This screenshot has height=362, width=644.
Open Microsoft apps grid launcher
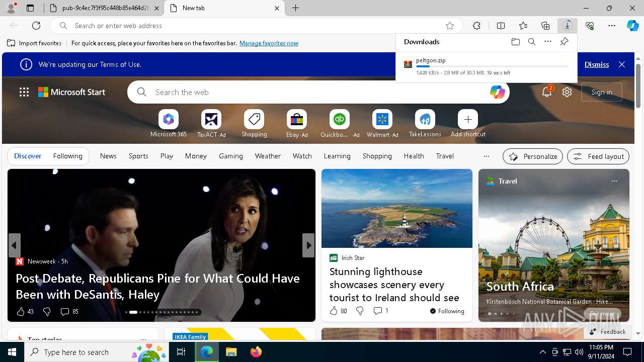pyautogui.click(x=24, y=92)
